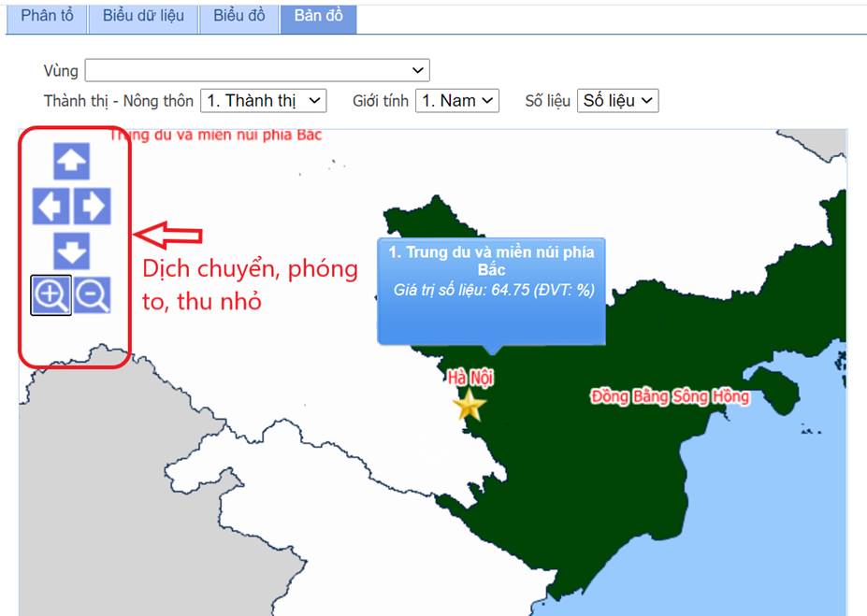This screenshot has width=867, height=616.
Task: Click the Hà Nội star marker
Action: click(x=470, y=405)
